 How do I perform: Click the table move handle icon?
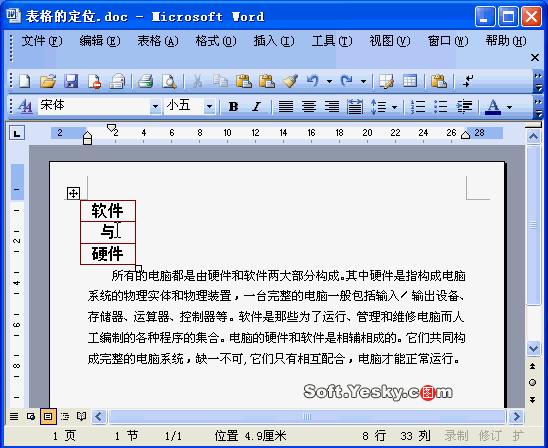tap(73, 193)
